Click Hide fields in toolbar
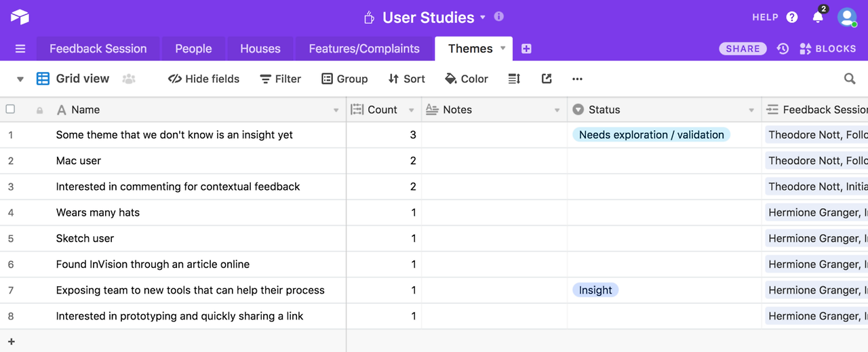The height and width of the screenshot is (352, 868). (x=203, y=79)
